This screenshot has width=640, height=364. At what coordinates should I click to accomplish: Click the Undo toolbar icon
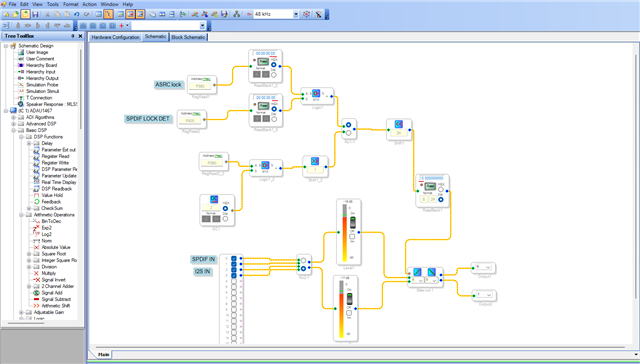(x=76, y=14)
